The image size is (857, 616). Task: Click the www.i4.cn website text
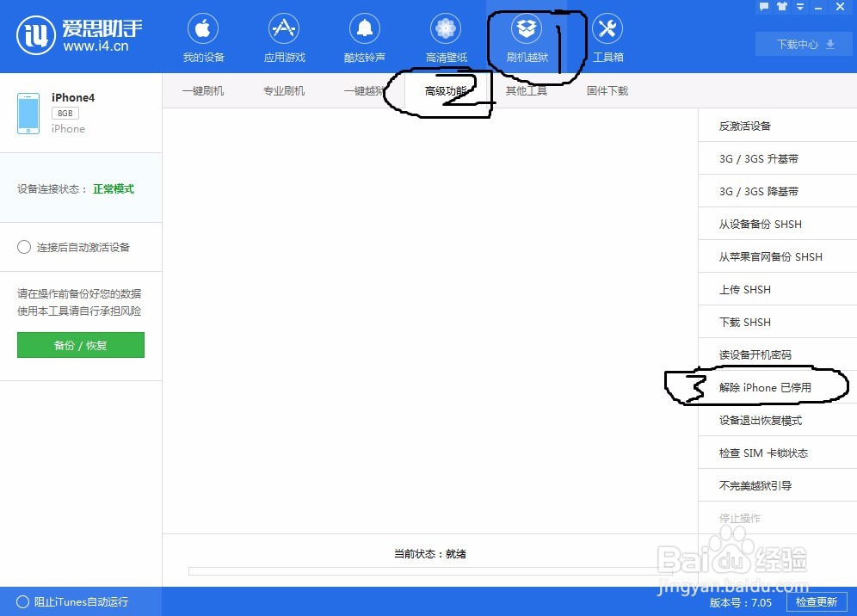96,46
